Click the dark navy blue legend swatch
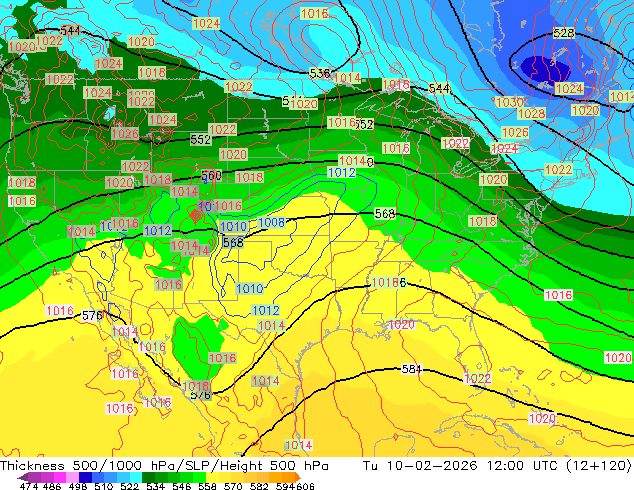The image size is (634, 490). pos(85,477)
